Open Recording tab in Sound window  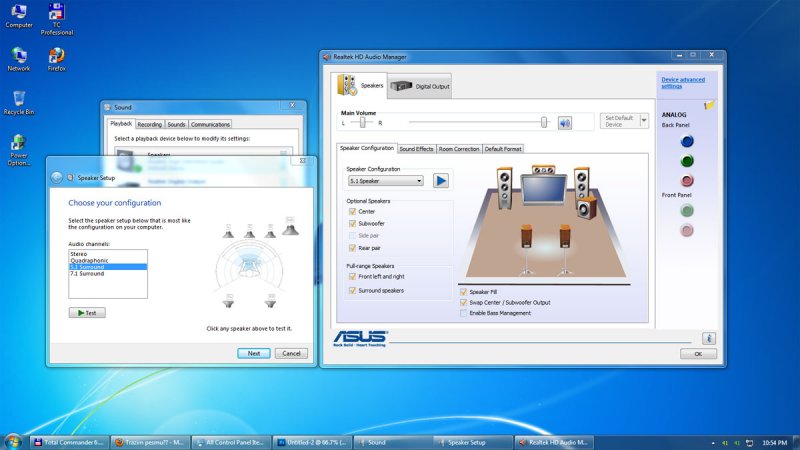point(149,124)
